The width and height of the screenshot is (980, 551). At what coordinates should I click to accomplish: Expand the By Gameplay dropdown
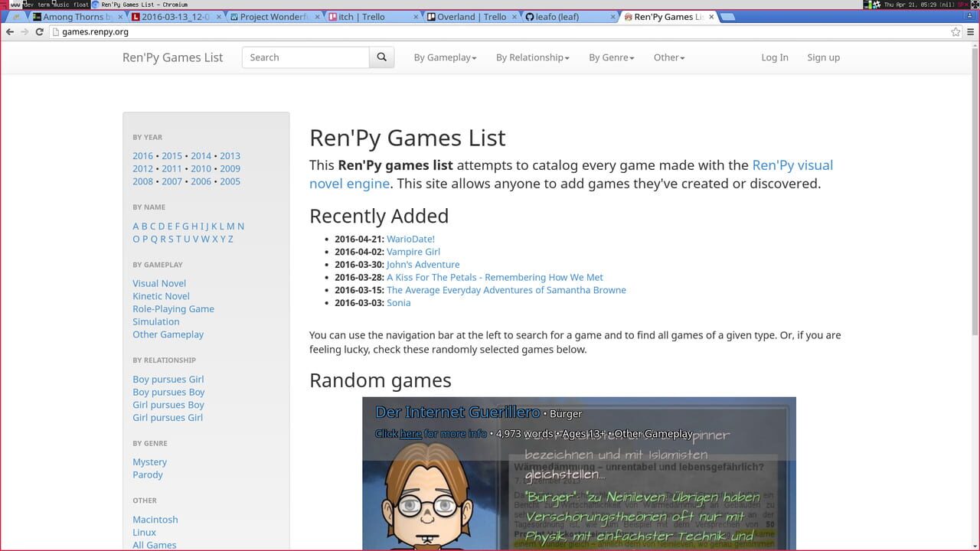point(445,57)
